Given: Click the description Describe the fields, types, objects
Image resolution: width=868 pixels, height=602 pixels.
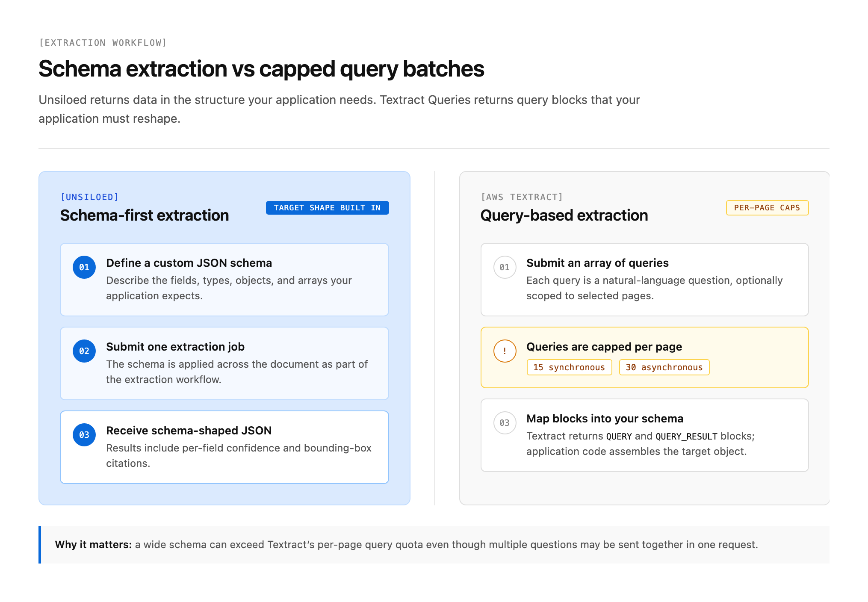Looking at the screenshot, I should [x=229, y=288].
